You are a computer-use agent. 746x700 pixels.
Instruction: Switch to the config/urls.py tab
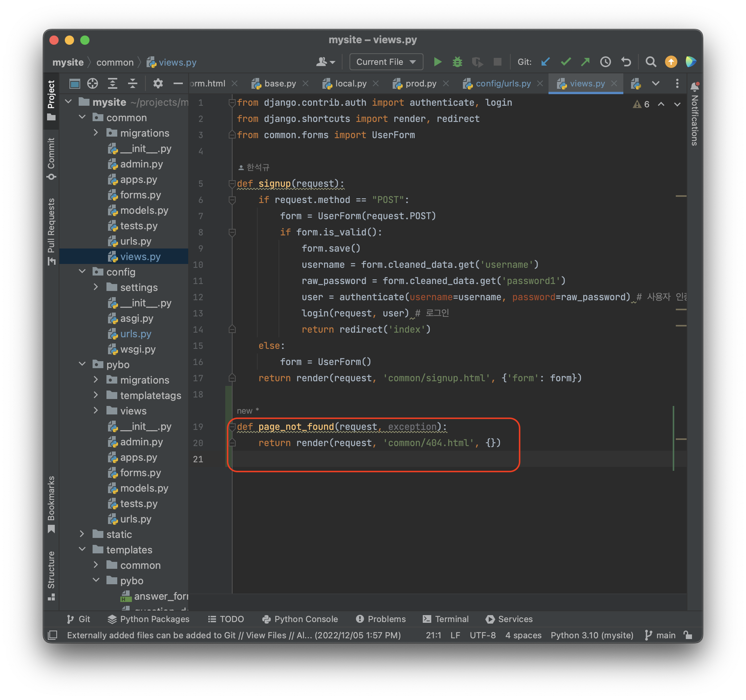click(503, 83)
